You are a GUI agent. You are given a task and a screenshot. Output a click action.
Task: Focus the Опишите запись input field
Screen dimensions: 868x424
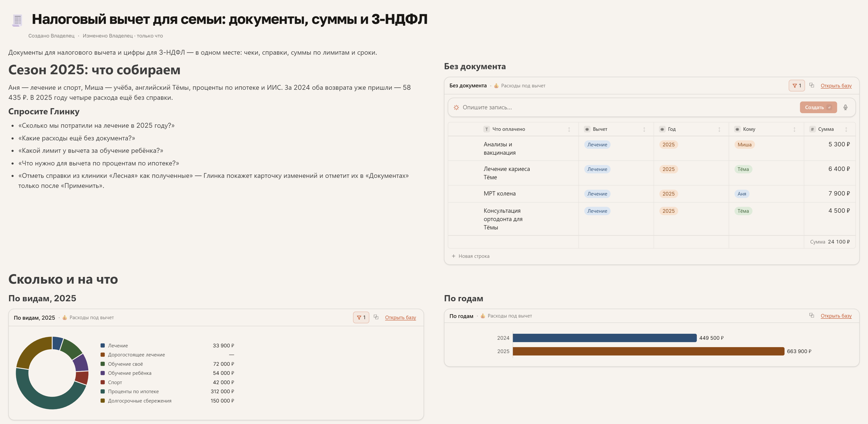click(628, 107)
